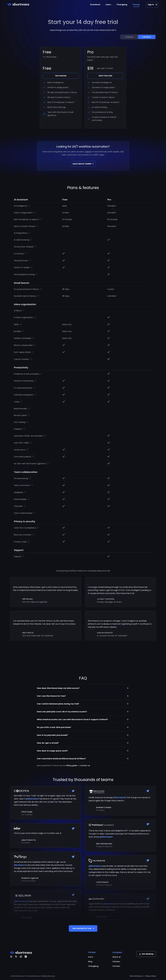Screen dimensions: 166x980
Task: Open the Twitter icon on the Codepen testimonial
Action: (x=73, y=791)
